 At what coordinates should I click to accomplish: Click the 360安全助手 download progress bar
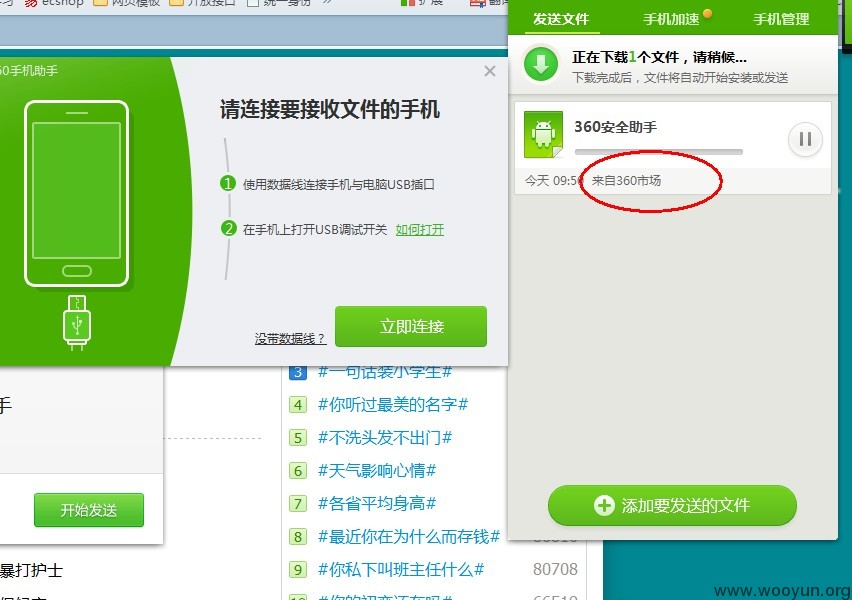659,152
